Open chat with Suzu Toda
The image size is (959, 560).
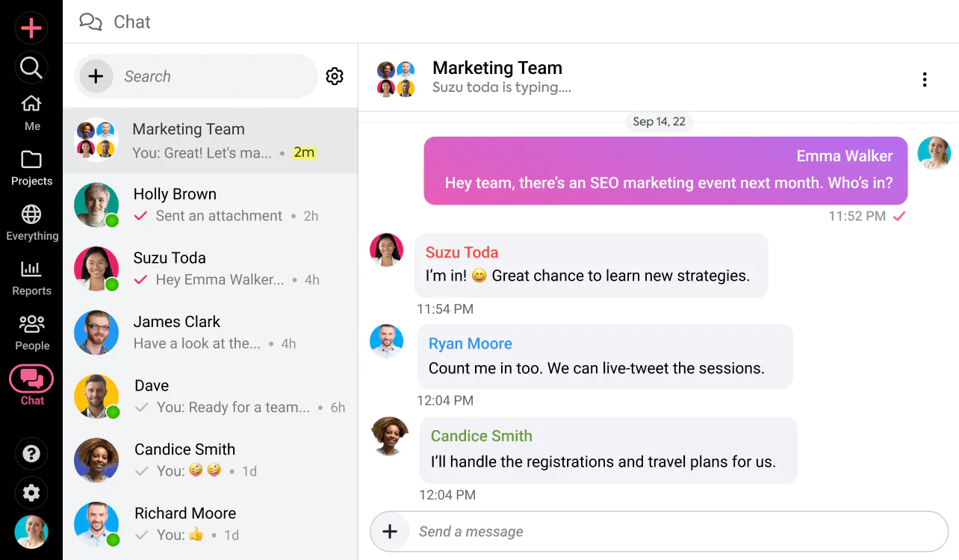(x=211, y=267)
